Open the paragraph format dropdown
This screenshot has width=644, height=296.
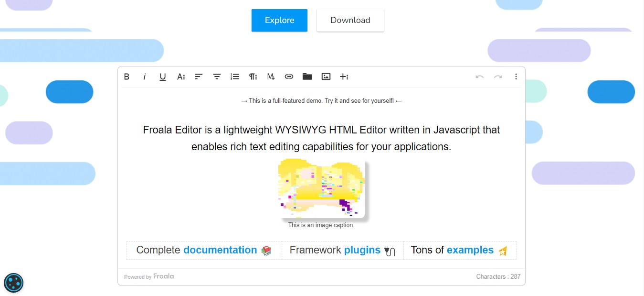click(x=253, y=77)
